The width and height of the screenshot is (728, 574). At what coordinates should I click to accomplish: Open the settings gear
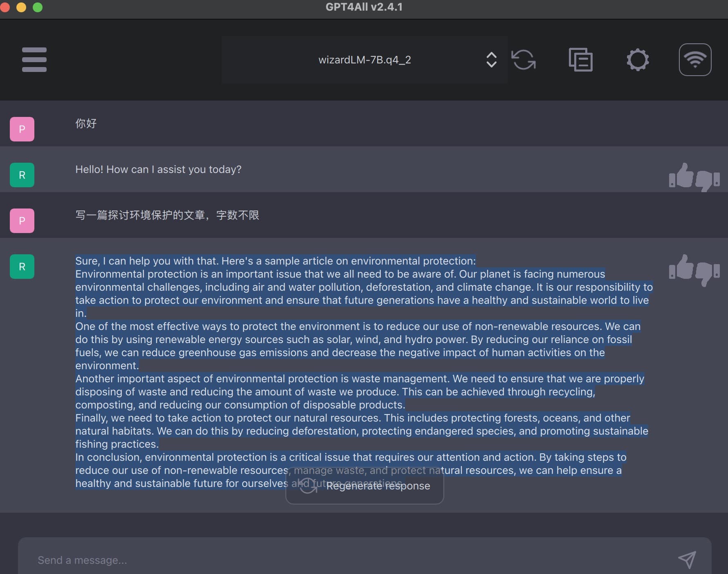click(x=638, y=60)
